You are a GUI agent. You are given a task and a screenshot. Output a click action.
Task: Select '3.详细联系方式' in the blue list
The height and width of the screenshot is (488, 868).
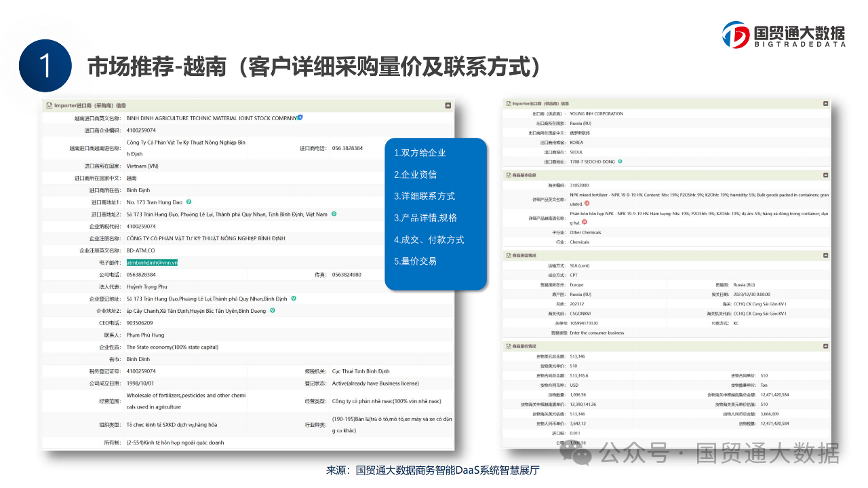coord(425,196)
